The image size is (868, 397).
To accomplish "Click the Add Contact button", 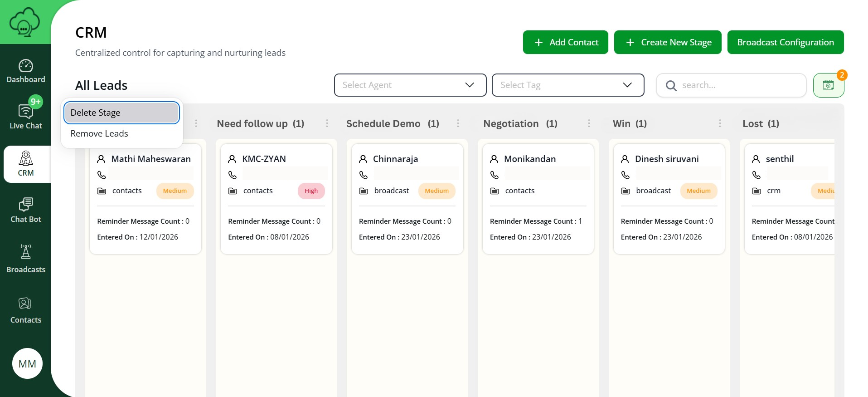I will (565, 42).
